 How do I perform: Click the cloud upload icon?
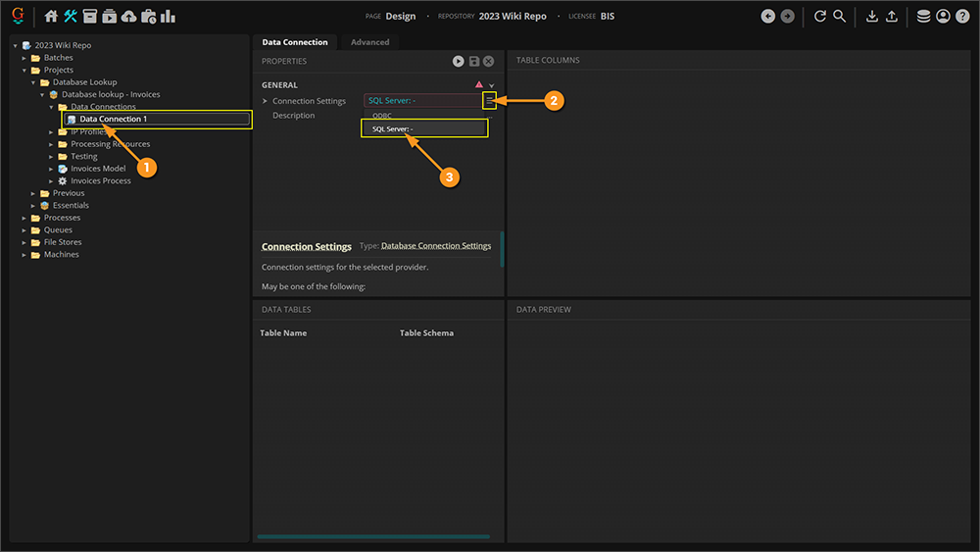(128, 17)
